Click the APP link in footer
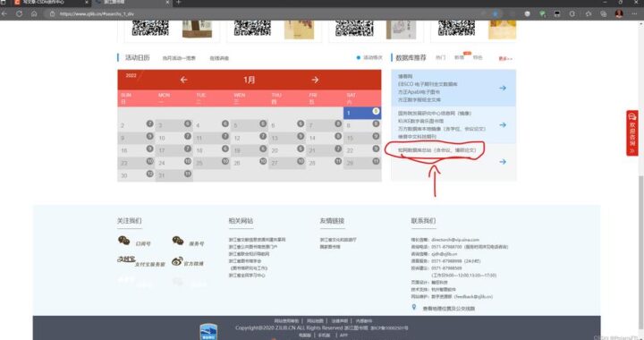The height and width of the screenshot is (340, 644). 343,335
